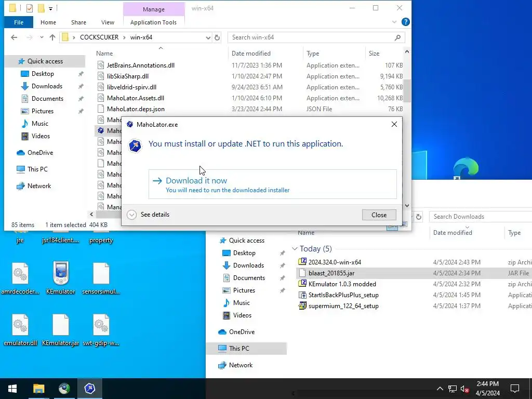Select Documents in win-x64 navigation pane

click(47, 99)
